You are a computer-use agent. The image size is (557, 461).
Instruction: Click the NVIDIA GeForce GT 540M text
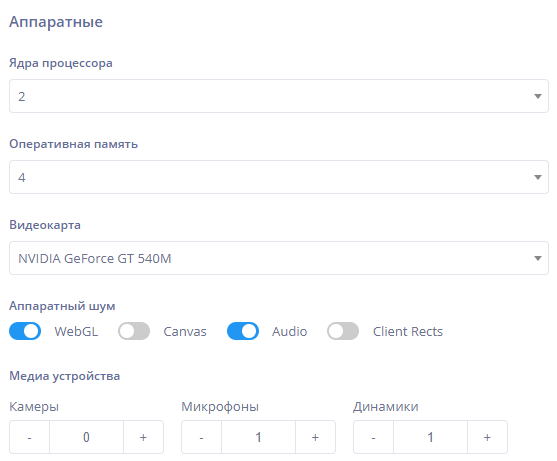point(95,259)
